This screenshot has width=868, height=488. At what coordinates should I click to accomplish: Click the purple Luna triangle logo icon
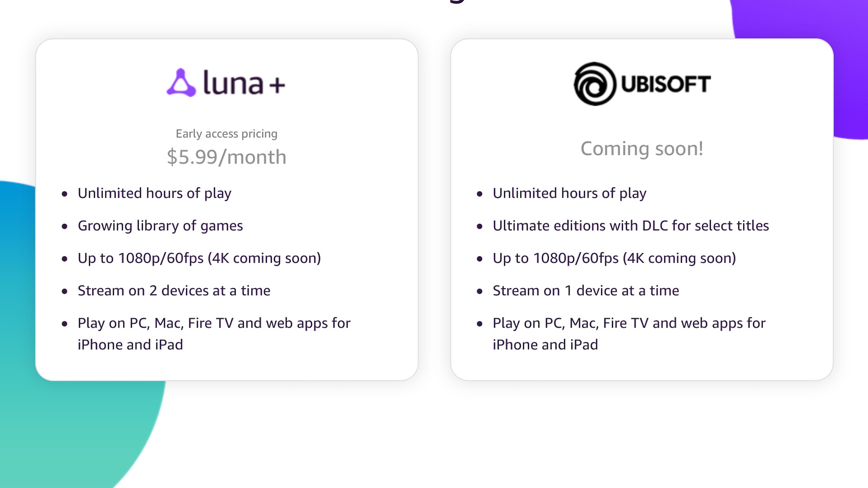(181, 83)
